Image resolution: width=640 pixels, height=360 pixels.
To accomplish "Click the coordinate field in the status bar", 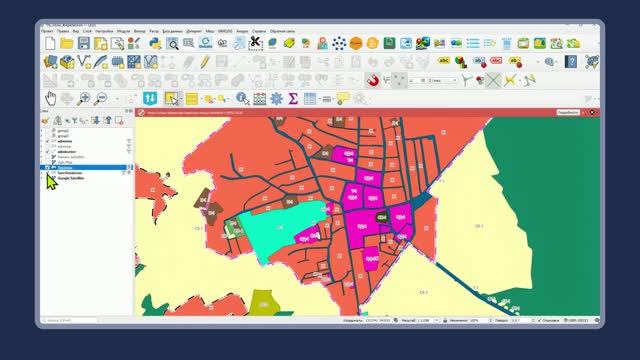I will click(378, 321).
